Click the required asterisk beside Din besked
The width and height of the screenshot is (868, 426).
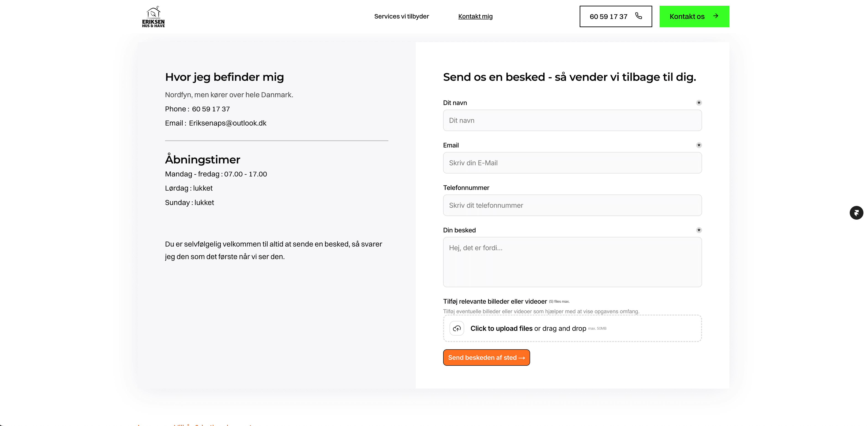pos(699,230)
